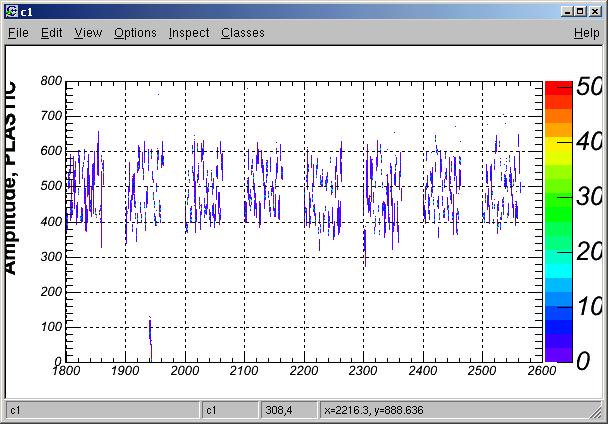
Task: Click x-axis label 2400
Action: (423, 371)
